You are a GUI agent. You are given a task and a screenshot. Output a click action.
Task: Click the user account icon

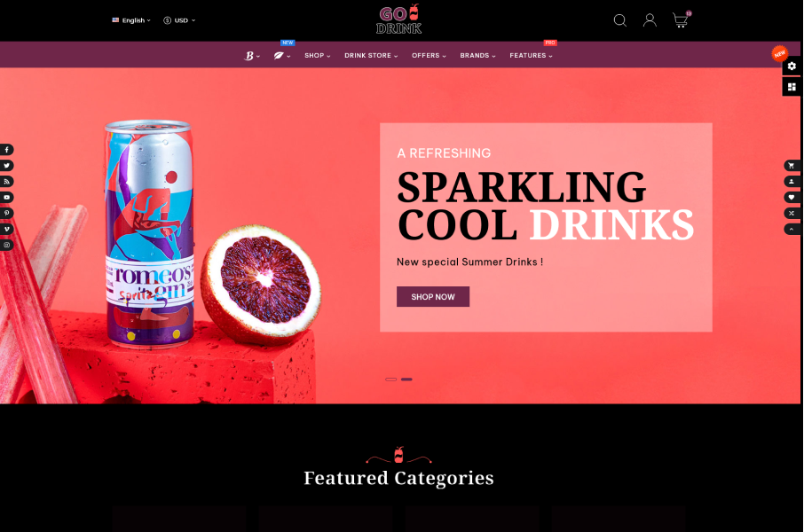[x=650, y=20]
